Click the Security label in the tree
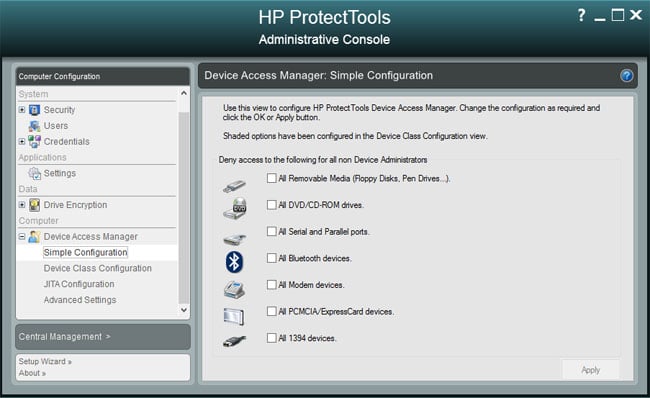 coord(59,110)
